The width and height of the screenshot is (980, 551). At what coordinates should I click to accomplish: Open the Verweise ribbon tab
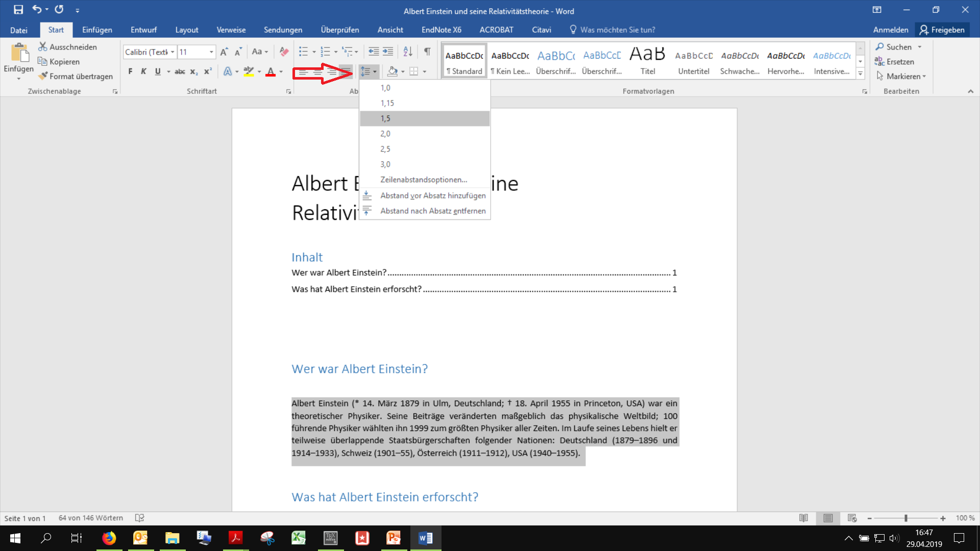(x=231, y=30)
